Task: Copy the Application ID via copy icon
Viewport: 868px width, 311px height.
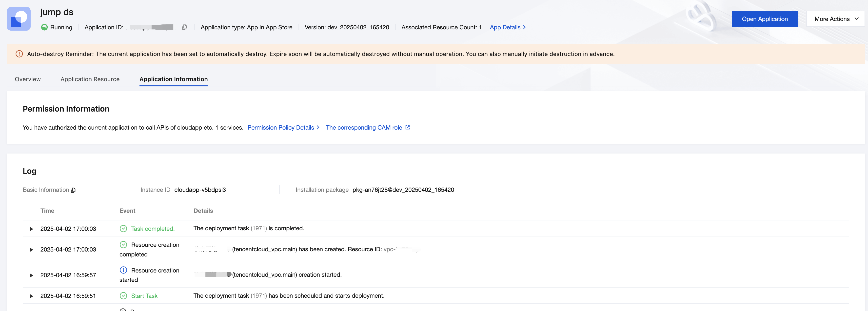Action: 184,27
